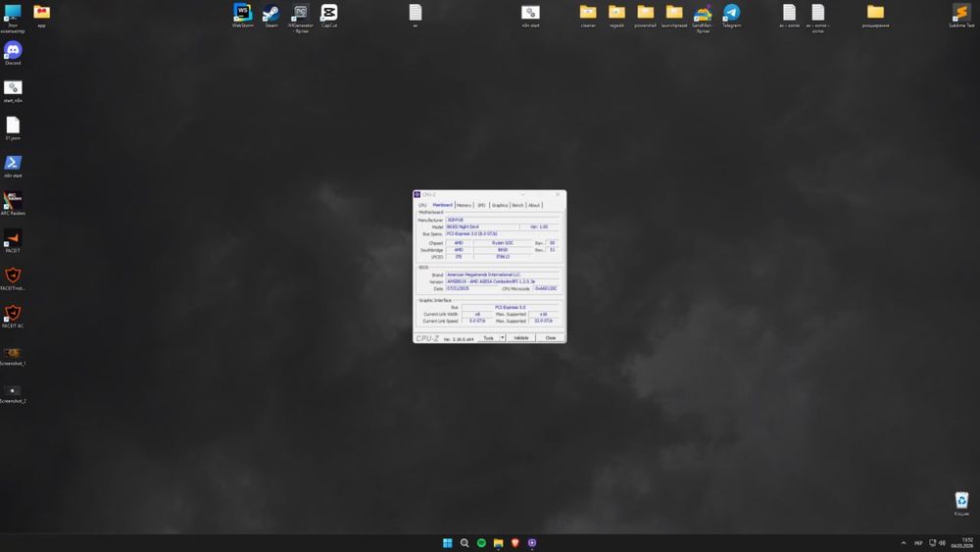The image size is (980, 552).
Task: Open the ARC Raiders desktop shortcut
Action: [13, 203]
